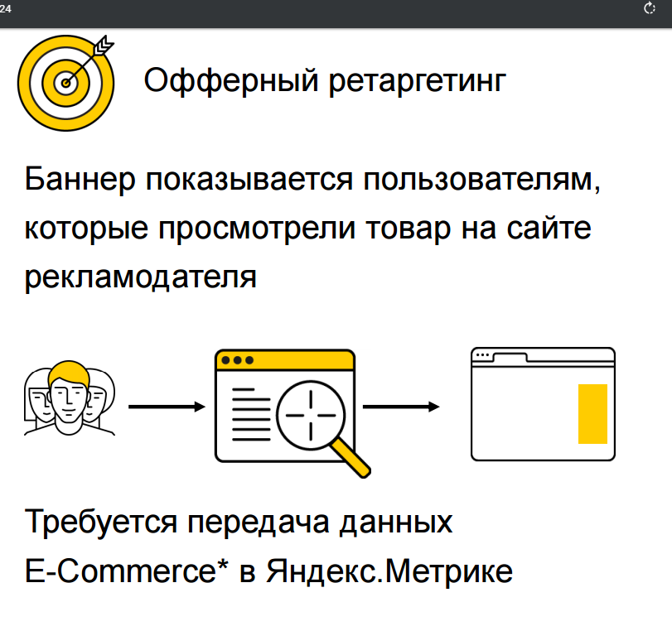Click the yellow banner rectangle in browser illustration
The height and width of the screenshot is (631, 672).
592,414
